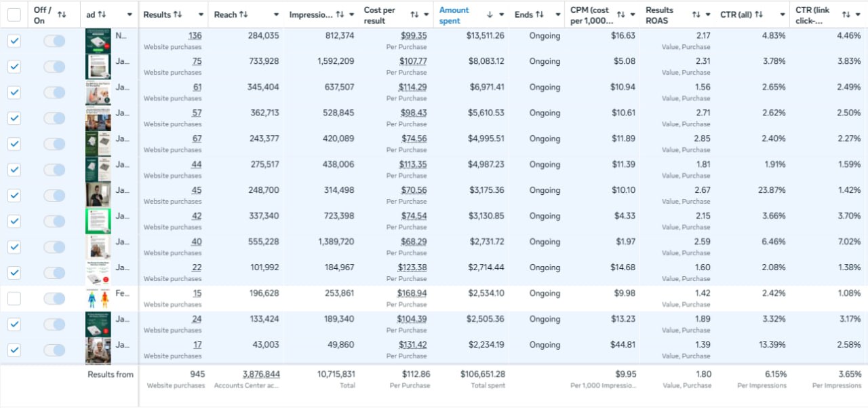Select the 23.87% CTR (all) cell
868x408 pixels.
(772, 191)
